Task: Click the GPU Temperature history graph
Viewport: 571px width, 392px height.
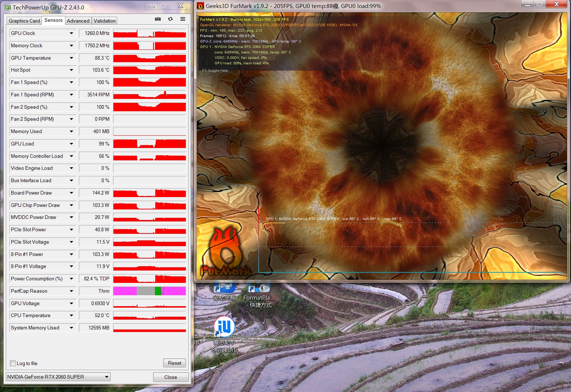Action: pos(149,58)
